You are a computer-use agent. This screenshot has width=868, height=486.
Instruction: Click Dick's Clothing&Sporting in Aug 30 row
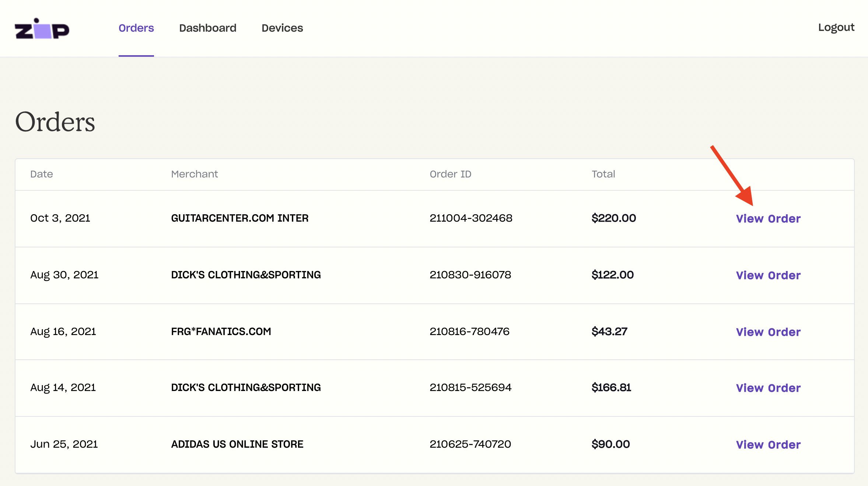pyautogui.click(x=246, y=275)
